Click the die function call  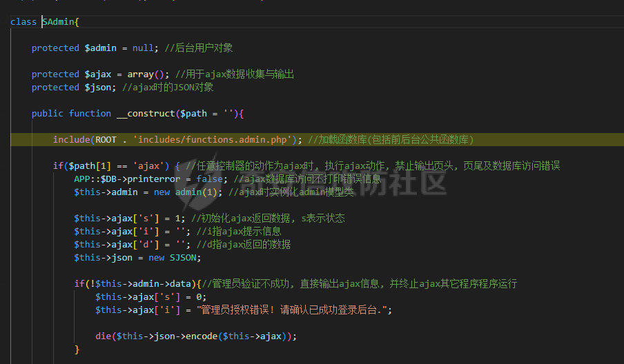(x=103, y=336)
